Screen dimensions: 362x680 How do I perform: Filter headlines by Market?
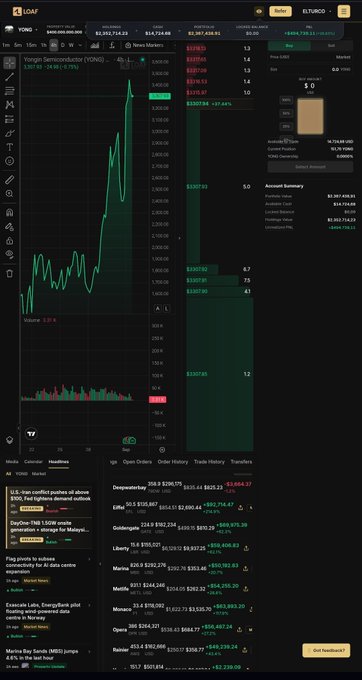point(39,474)
